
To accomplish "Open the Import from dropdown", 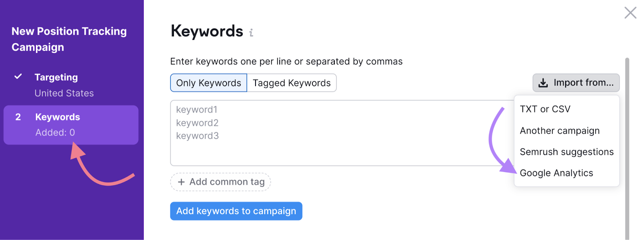I will 576,83.
